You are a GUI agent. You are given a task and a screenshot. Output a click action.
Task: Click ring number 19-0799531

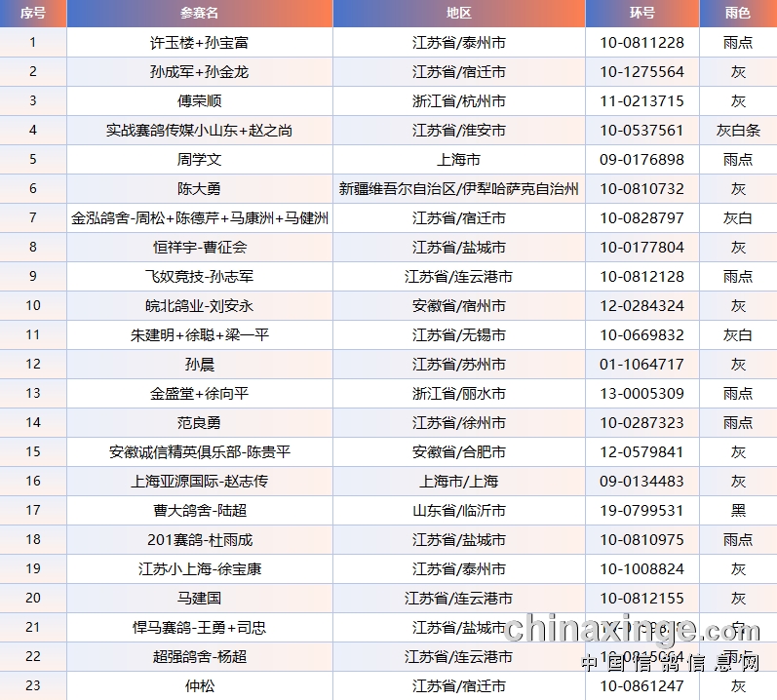click(x=641, y=511)
